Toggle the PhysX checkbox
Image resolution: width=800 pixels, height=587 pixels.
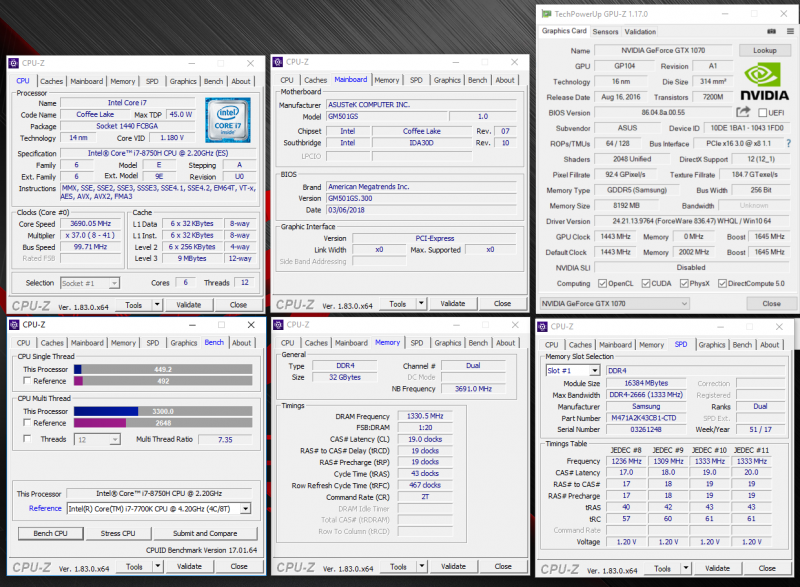[x=684, y=283]
